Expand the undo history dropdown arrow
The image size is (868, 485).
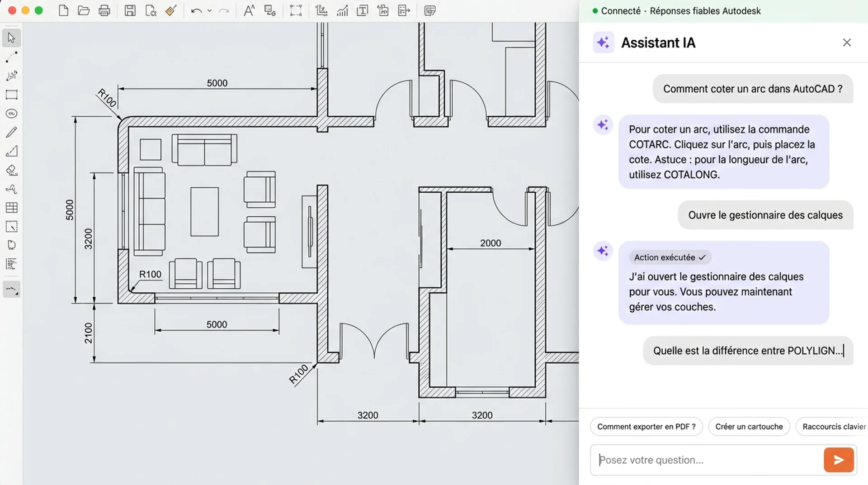[209, 10]
